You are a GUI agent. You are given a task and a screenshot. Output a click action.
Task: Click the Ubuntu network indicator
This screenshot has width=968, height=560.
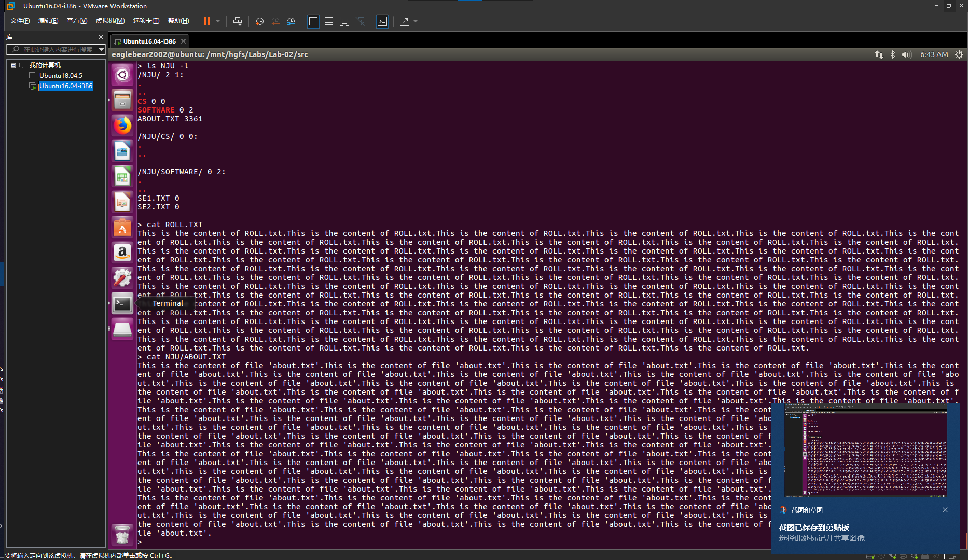tap(879, 54)
